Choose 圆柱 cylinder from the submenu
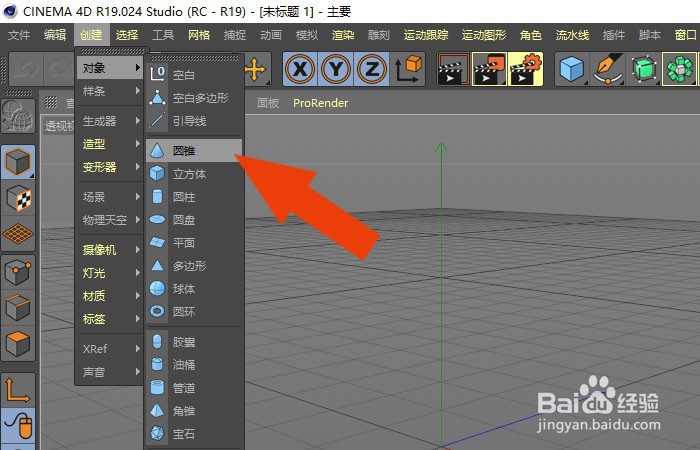This screenshot has height=450, width=700. point(194,197)
